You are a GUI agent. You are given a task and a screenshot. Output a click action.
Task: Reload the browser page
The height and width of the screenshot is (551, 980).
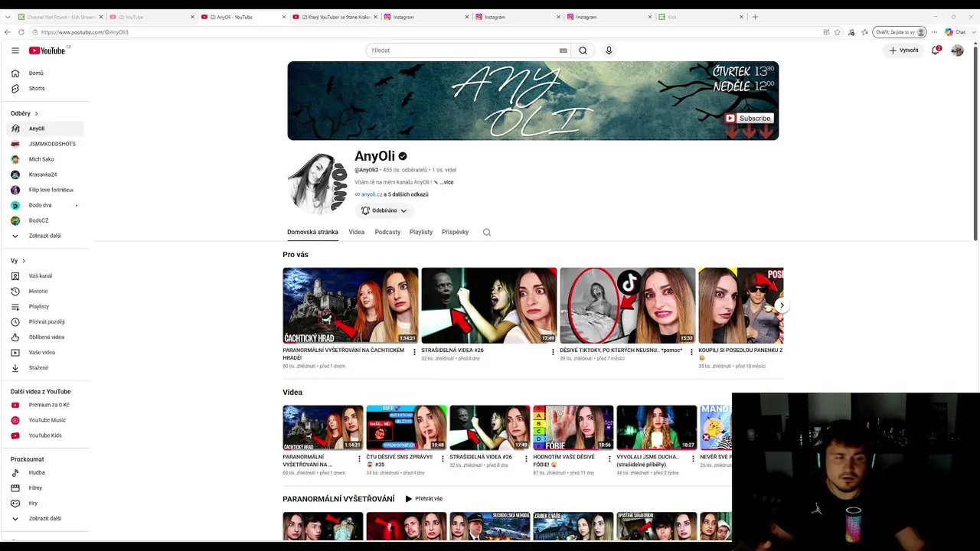[21, 32]
